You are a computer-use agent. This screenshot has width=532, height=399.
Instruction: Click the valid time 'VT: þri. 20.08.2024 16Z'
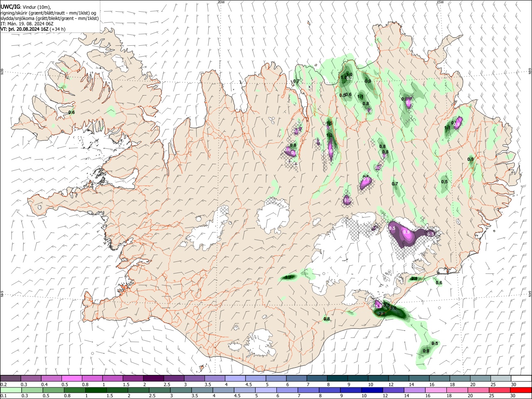click(x=25, y=29)
